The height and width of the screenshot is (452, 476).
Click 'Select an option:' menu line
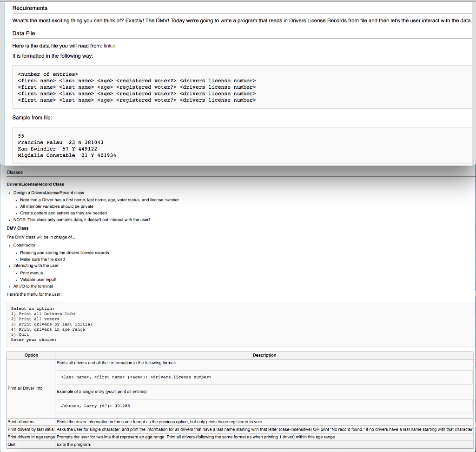pos(33,309)
